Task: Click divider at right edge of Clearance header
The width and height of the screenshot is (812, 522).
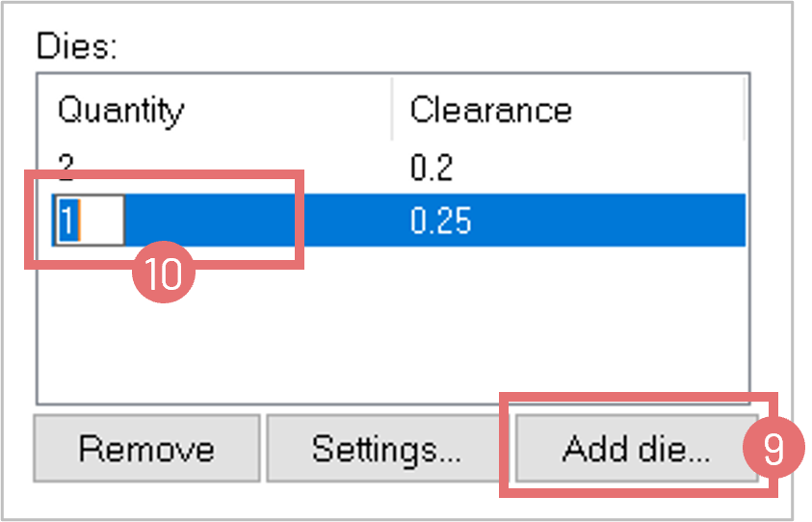Action: 743,109
